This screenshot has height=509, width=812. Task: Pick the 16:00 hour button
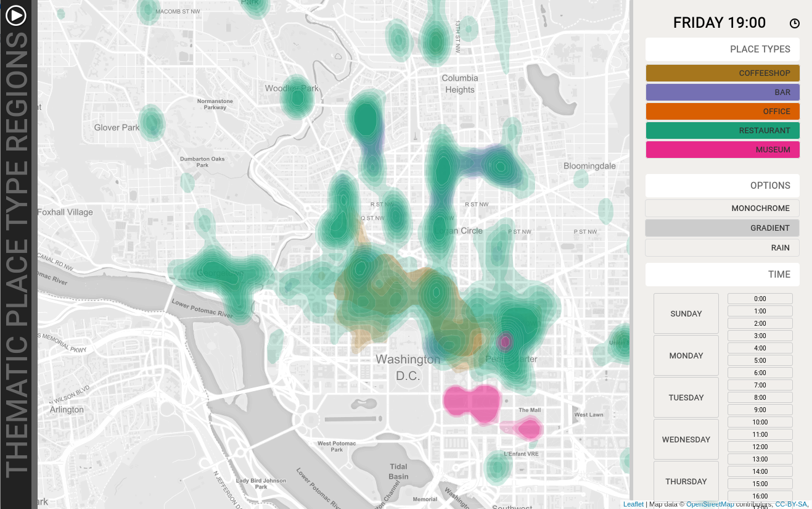click(760, 496)
